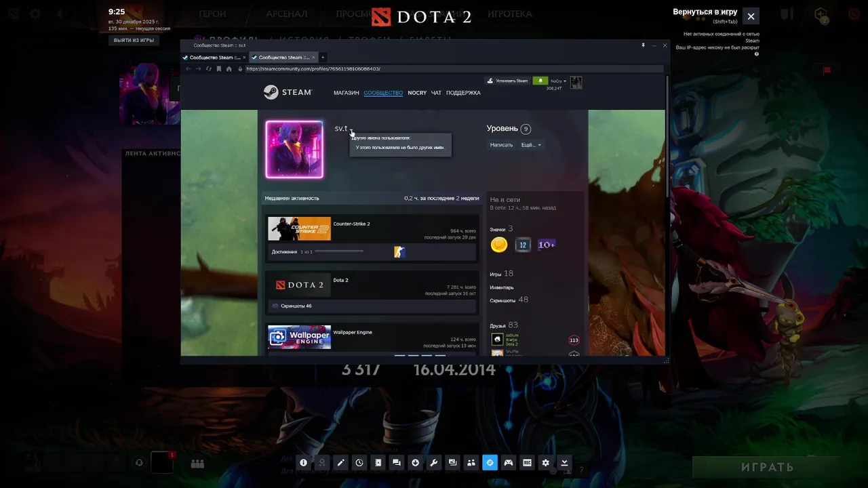Open the controller gamepad icon in overlay toolbar
Image resolution: width=868 pixels, height=488 pixels.
pos(508,463)
